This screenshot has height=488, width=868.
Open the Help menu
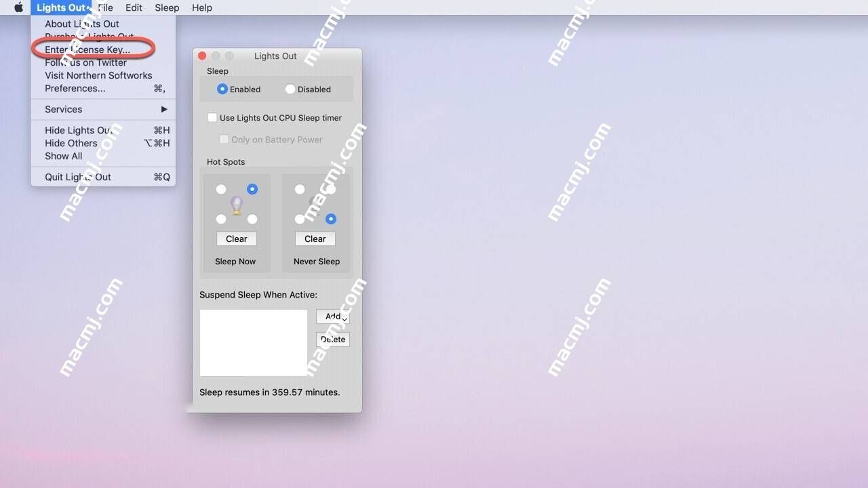[x=202, y=7]
